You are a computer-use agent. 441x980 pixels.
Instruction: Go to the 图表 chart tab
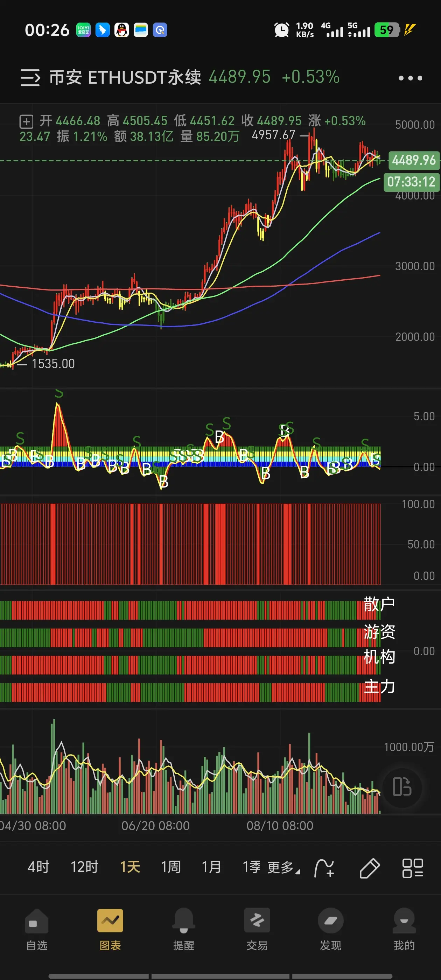110,929
